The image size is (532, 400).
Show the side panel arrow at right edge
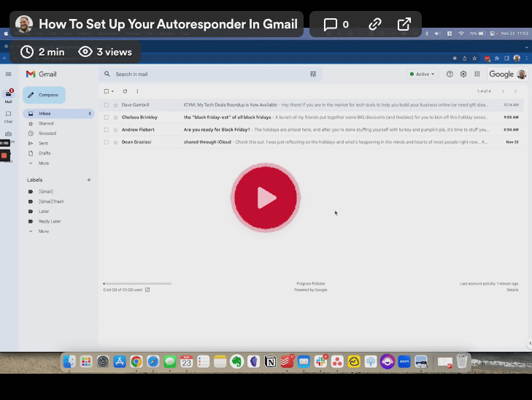(x=530, y=343)
